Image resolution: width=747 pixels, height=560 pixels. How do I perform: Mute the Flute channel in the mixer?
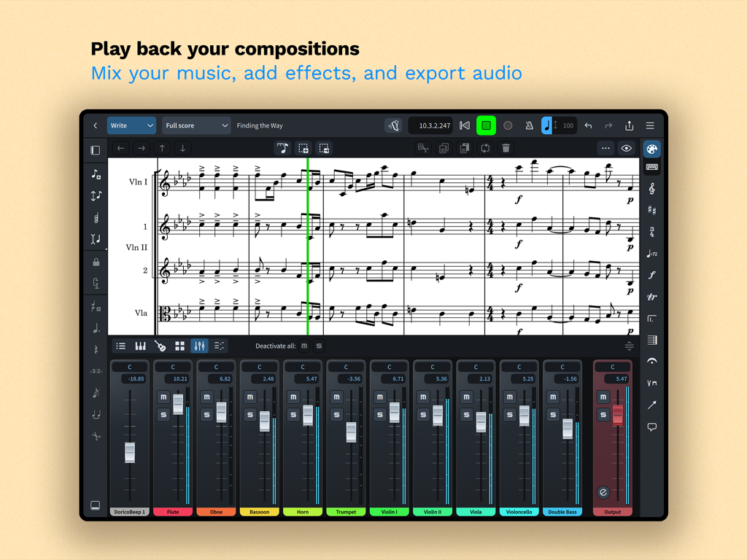click(x=165, y=397)
